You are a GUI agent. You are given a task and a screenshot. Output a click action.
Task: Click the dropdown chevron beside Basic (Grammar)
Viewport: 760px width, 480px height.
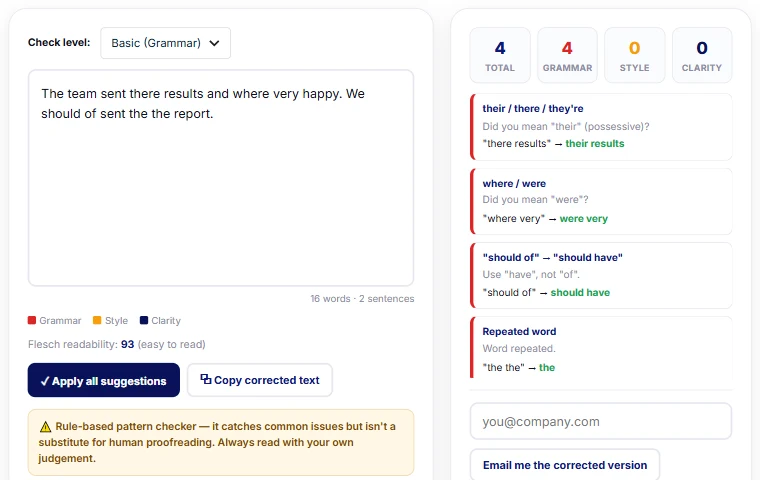point(214,43)
